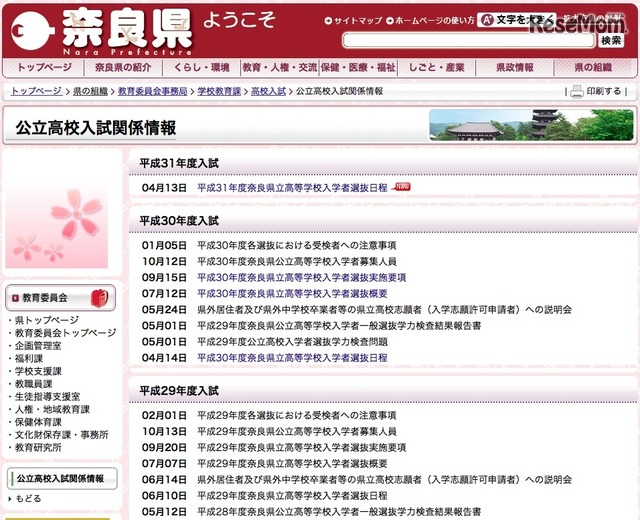
Task: Open the くらし・環境 navigation tab
Action: pos(199,68)
